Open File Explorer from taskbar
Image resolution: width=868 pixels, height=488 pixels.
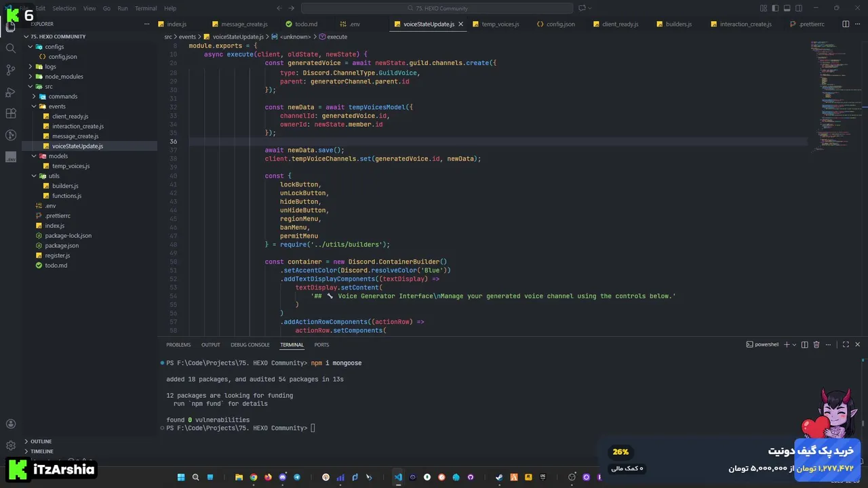pos(239,477)
